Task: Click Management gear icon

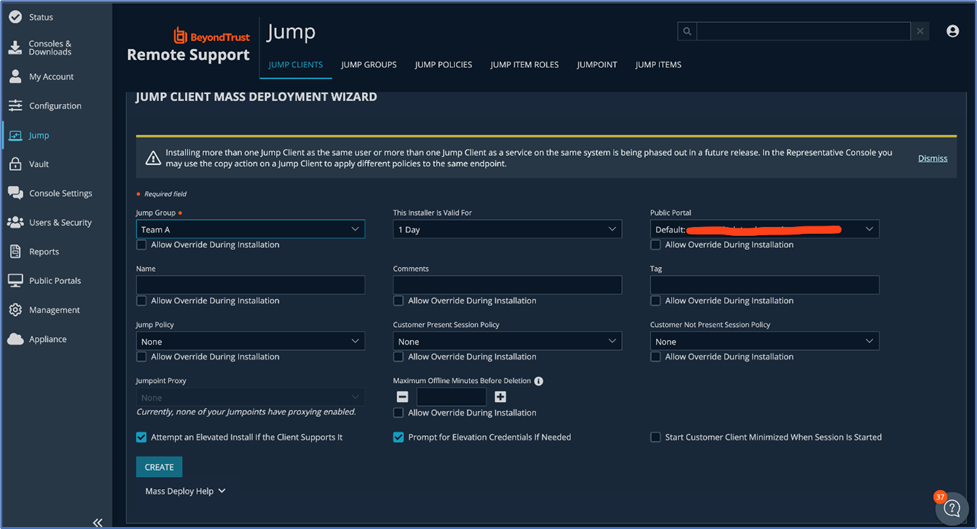Action: tap(15, 310)
